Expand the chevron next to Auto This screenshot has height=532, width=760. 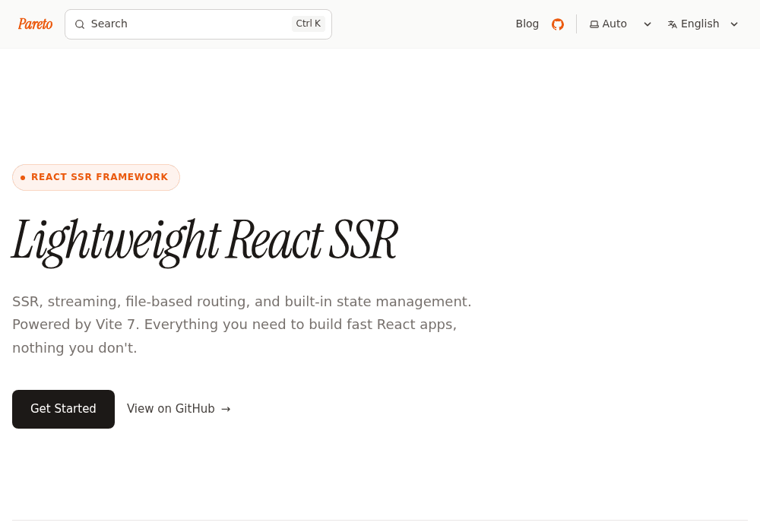point(647,24)
